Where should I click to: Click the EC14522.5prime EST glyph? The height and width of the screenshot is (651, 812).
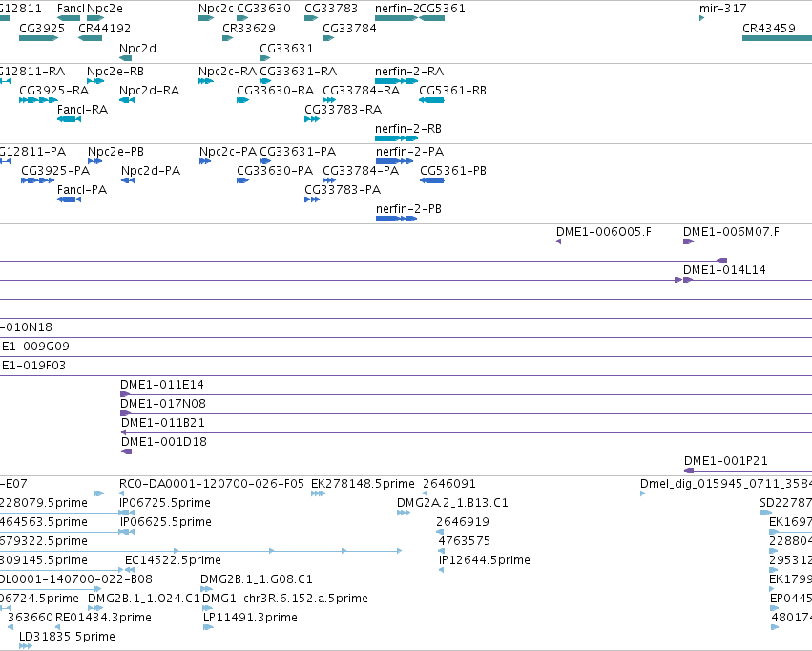[x=130, y=570]
